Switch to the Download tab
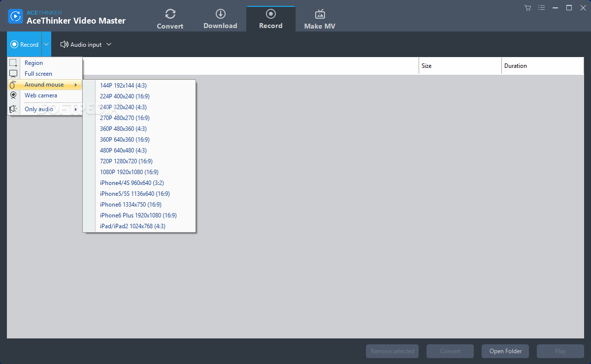This screenshot has width=591, height=364. click(221, 19)
